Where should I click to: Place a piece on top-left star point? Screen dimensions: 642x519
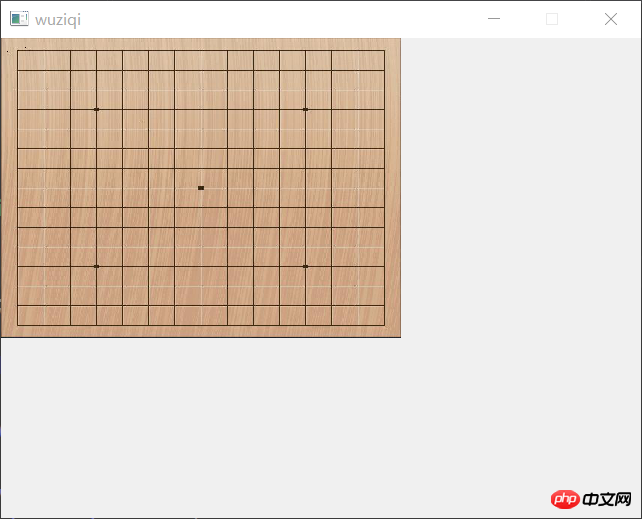(x=96, y=109)
